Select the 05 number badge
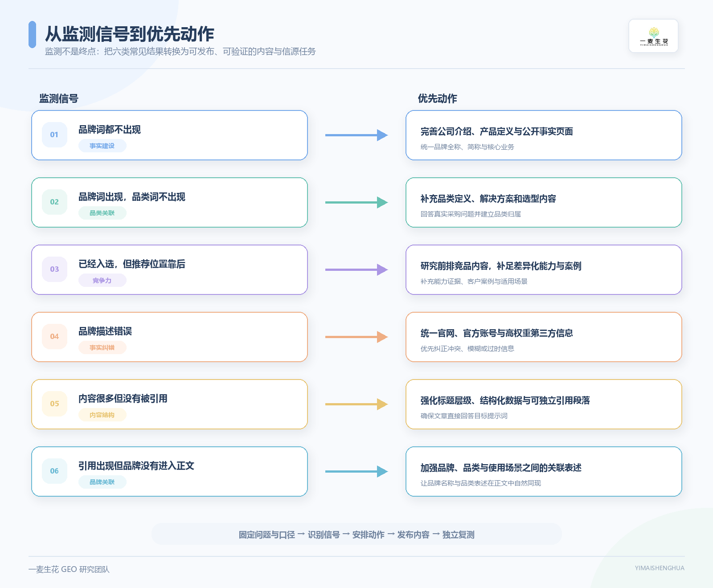The width and height of the screenshot is (713, 588). coord(54,404)
